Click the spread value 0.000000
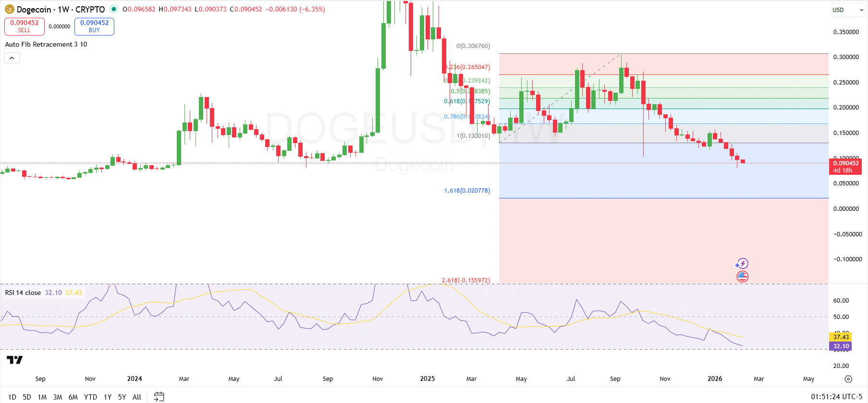Screen dimensions: 868x403 tap(60, 26)
